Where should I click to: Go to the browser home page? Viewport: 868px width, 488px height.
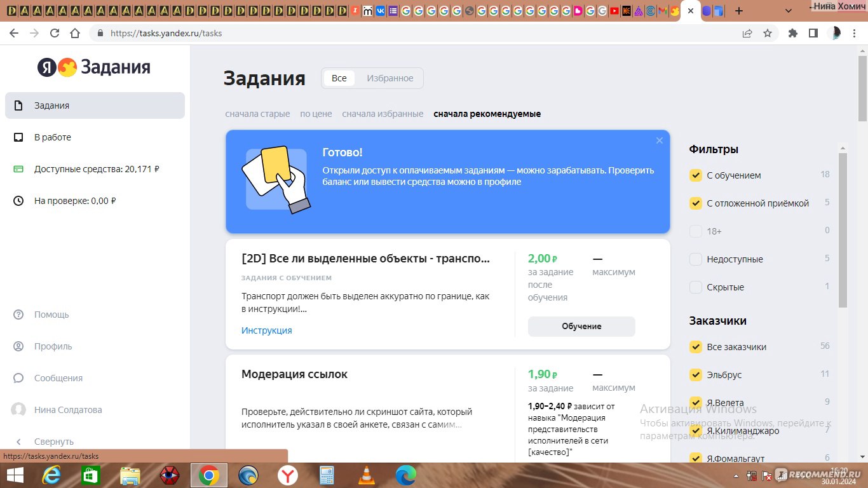coord(75,33)
